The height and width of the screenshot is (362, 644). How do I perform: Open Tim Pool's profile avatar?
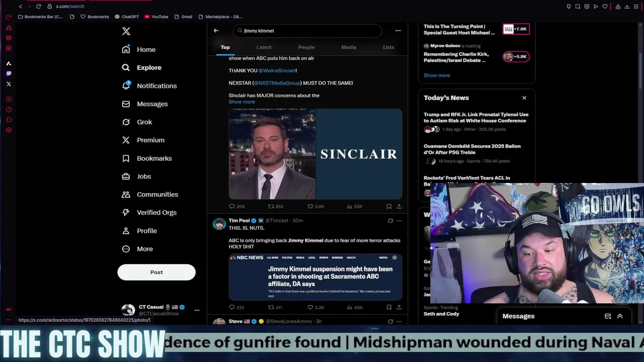tap(219, 224)
